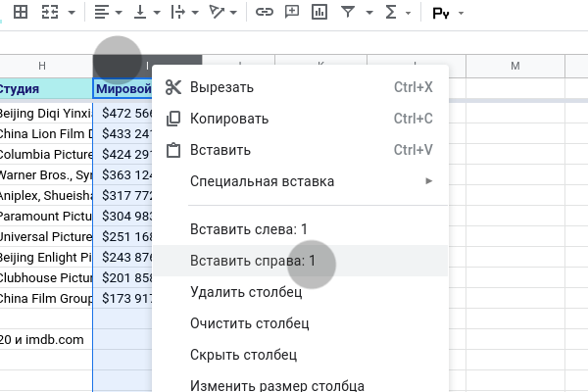
Task: Click the borders icon in toolbar
Action: (x=20, y=13)
